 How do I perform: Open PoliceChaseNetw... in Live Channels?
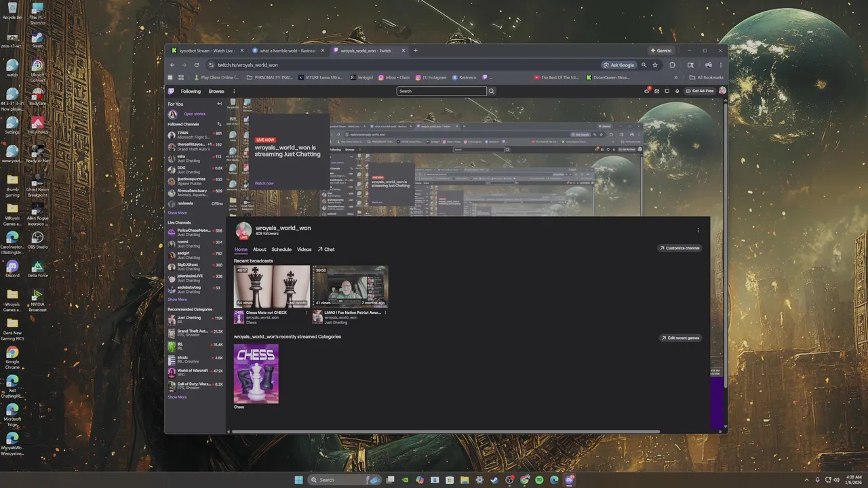[x=195, y=232]
